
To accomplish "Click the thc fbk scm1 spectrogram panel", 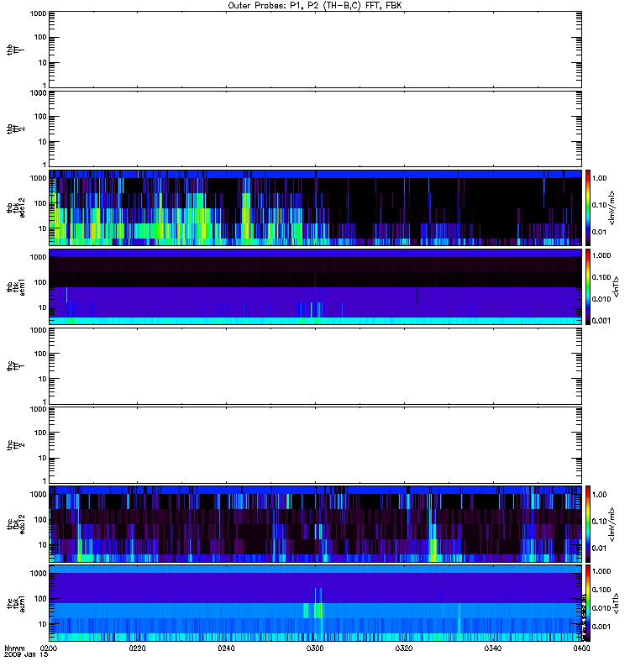I will (x=315, y=603).
